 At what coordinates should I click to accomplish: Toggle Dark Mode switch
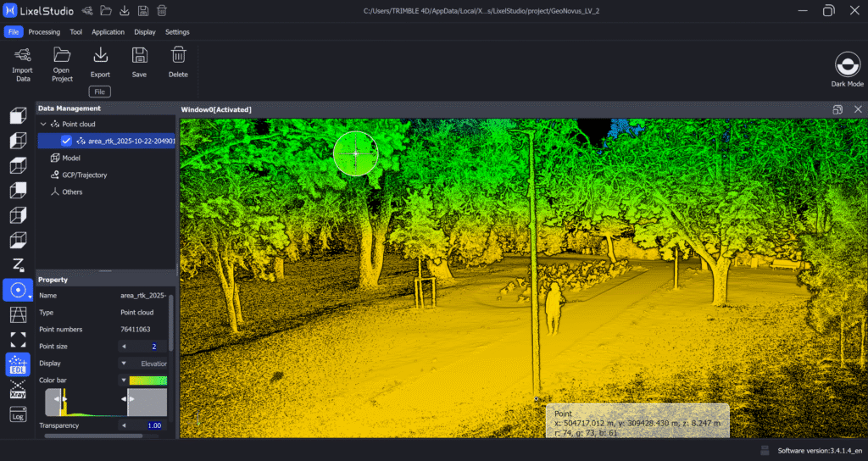pyautogui.click(x=847, y=65)
